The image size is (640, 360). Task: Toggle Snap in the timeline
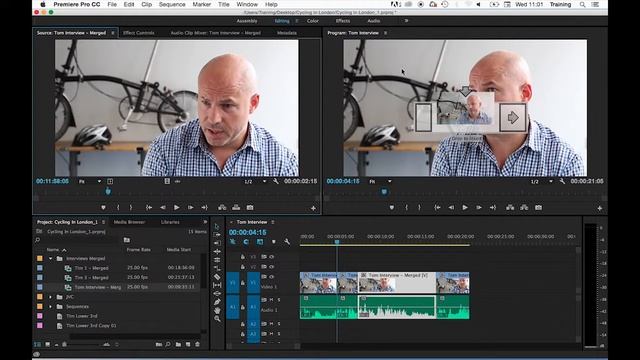(x=246, y=242)
